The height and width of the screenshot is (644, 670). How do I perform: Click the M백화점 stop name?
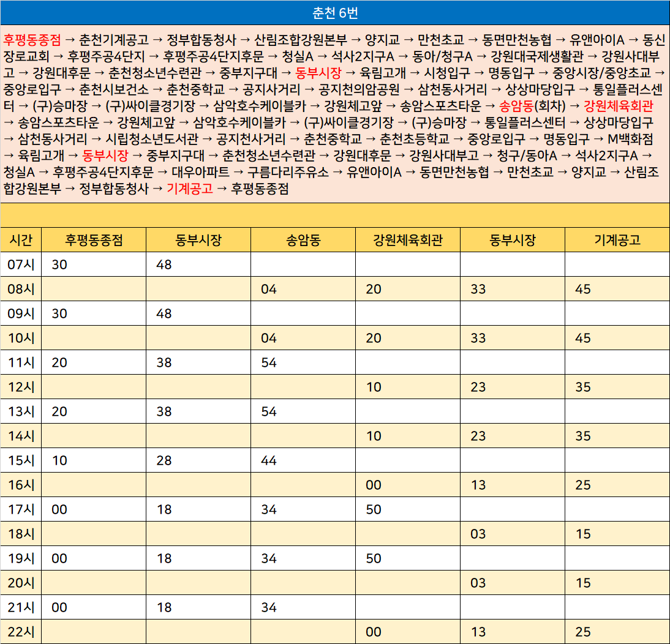tap(630, 139)
